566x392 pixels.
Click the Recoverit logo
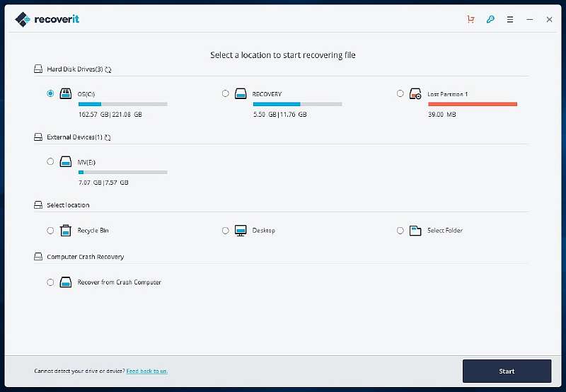pyautogui.click(x=47, y=20)
